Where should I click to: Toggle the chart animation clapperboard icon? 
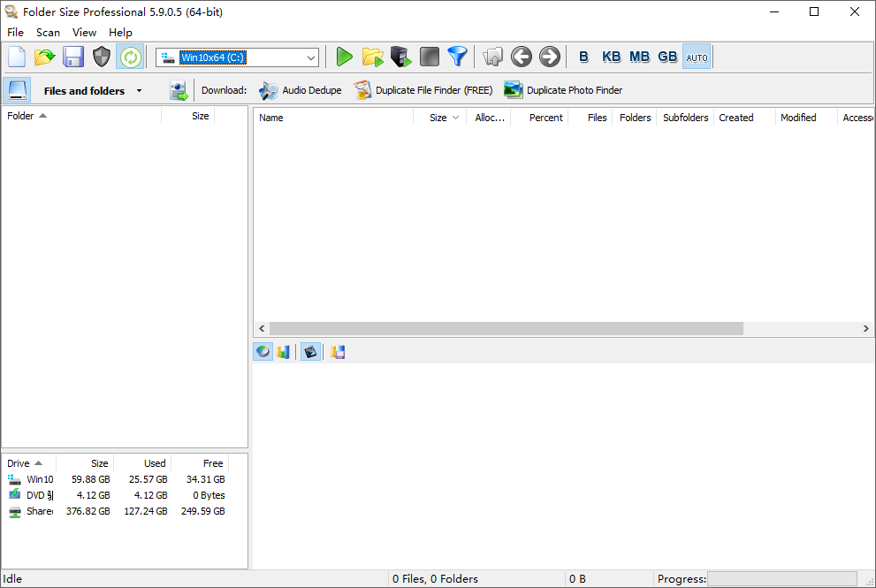pos(310,352)
